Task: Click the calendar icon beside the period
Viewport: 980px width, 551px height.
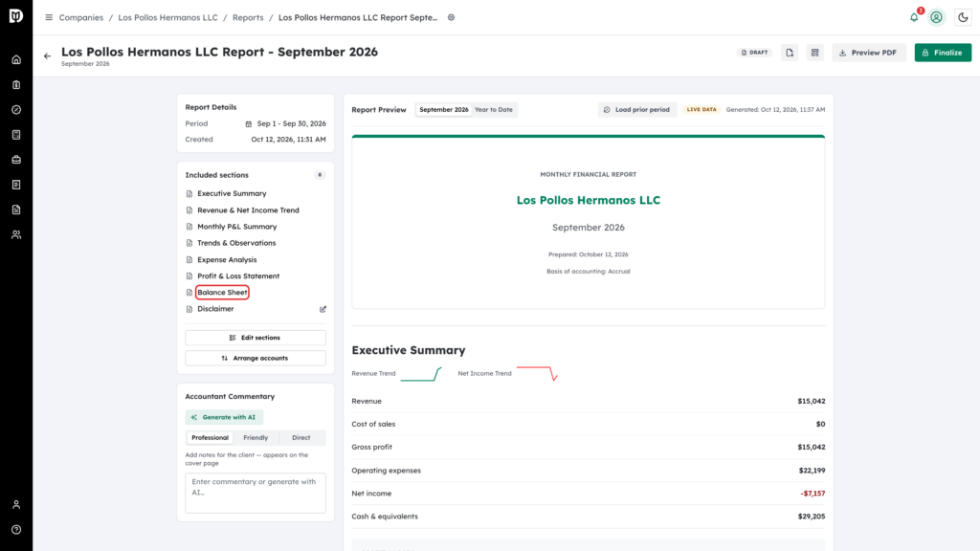Action: [x=249, y=123]
